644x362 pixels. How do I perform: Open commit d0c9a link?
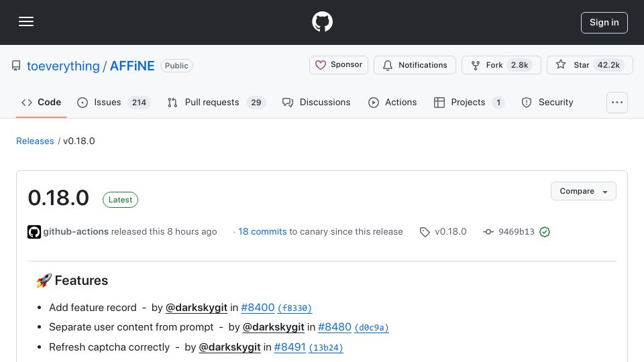coord(372,328)
